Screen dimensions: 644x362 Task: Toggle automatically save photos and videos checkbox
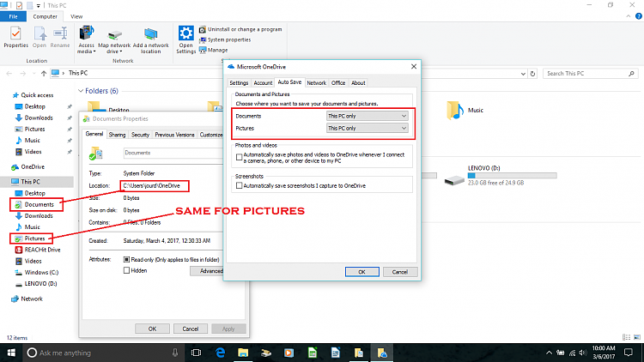[x=239, y=157]
